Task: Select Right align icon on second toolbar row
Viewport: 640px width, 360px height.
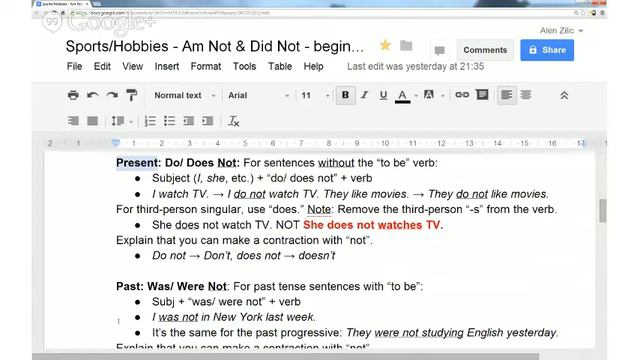Action: (x=73, y=121)
